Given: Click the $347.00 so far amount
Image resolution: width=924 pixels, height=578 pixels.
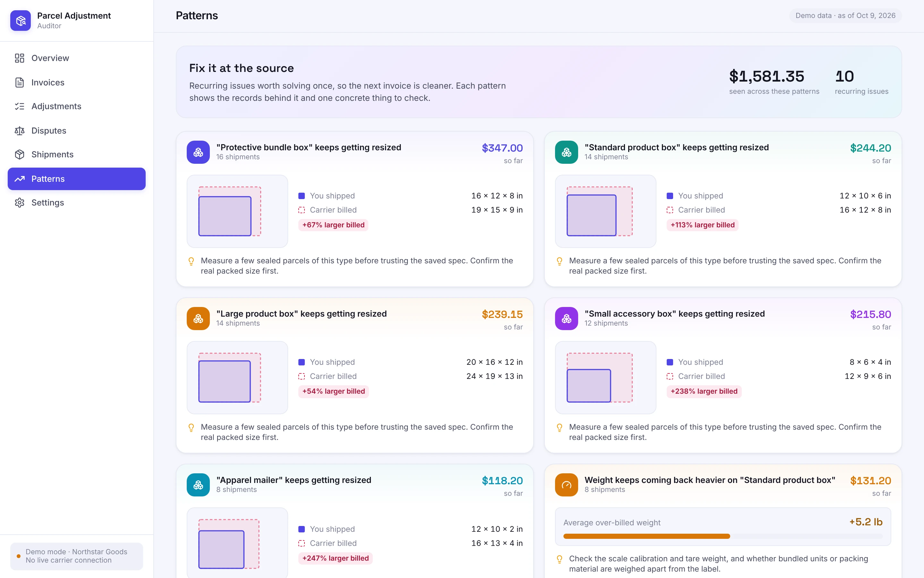Looking at the screenshot, I should (502, 148).
